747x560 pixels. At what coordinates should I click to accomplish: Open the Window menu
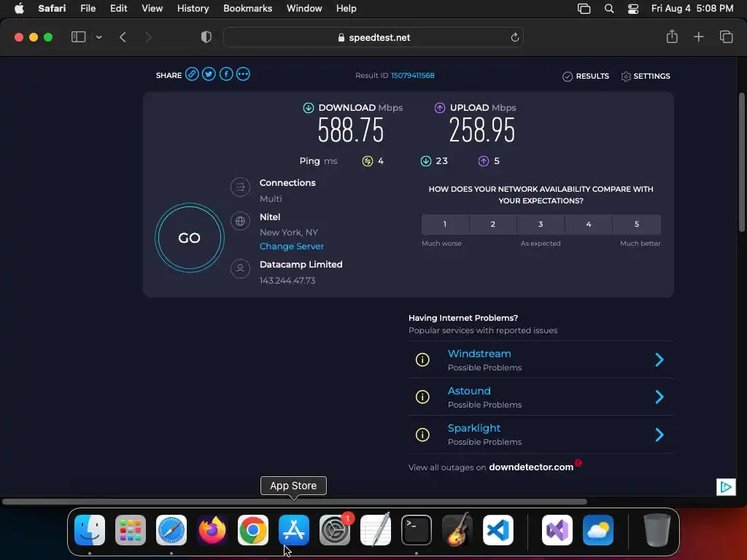point(304,8)
